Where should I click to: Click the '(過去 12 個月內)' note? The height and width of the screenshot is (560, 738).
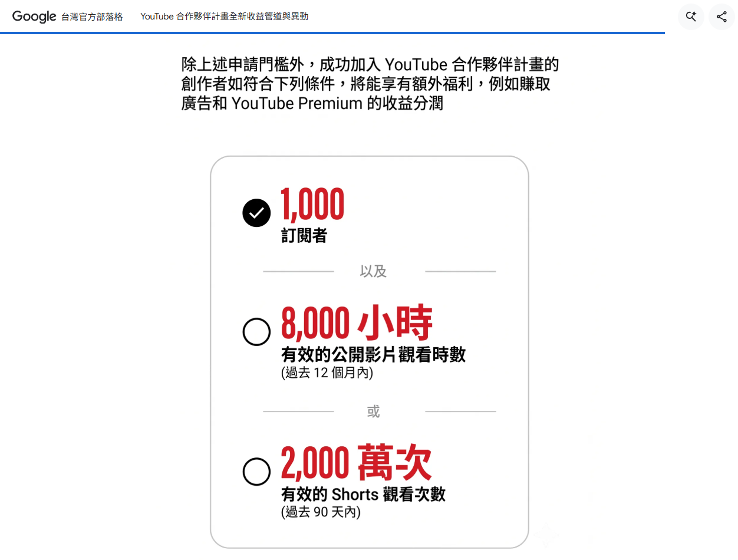[x=327, y=373]
